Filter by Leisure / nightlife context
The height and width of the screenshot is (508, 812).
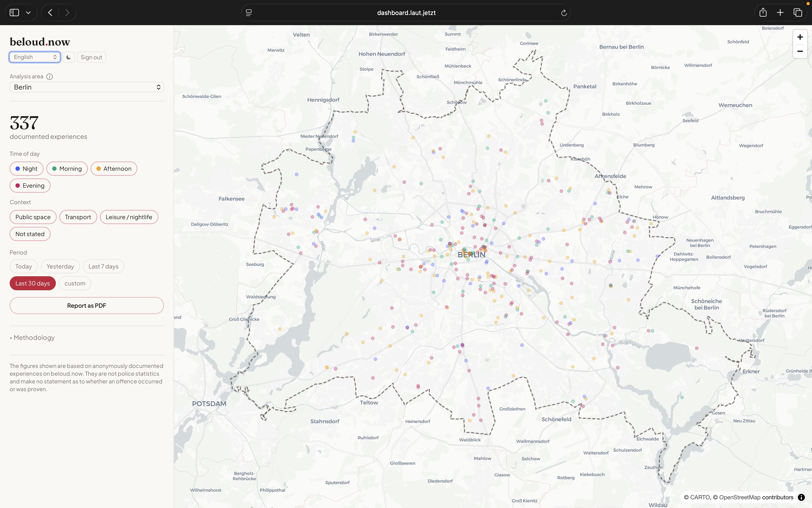click(x=129, y=217)
